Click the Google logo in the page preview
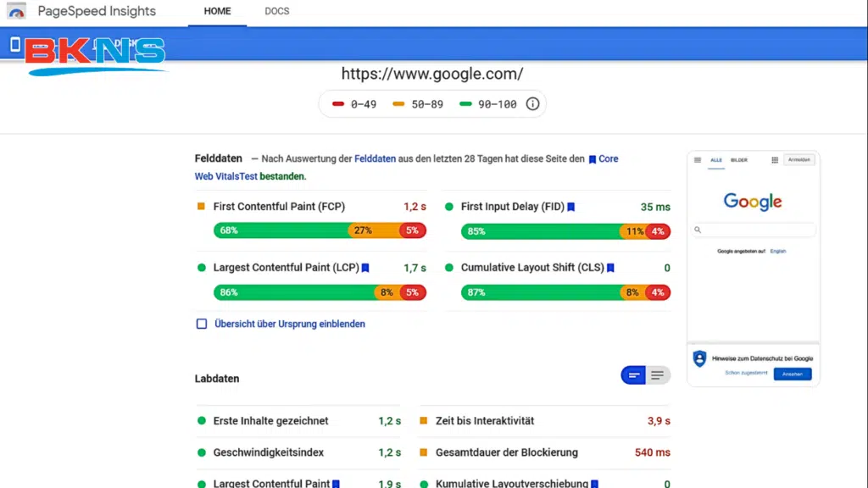 753,202
